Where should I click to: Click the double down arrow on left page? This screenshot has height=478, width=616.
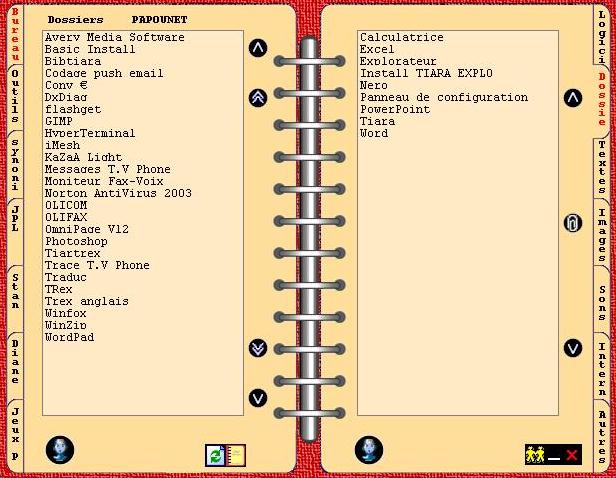[258, 348]
